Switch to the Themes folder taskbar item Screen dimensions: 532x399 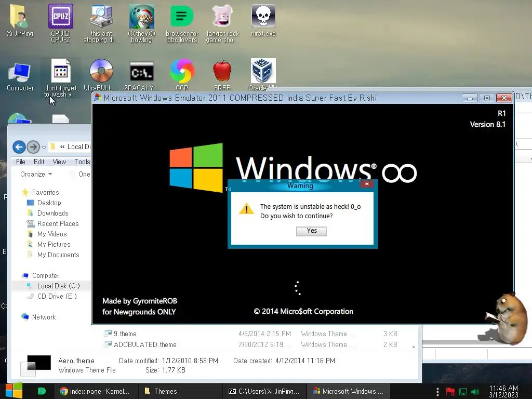pyautogui.click(x=180, y=391)
